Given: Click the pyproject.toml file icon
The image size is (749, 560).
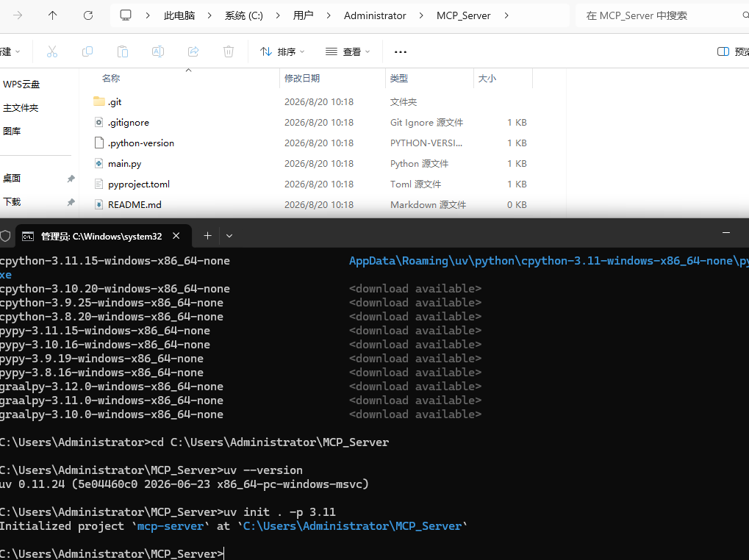Looking at the screenshot, I should [x=99, y=184].
